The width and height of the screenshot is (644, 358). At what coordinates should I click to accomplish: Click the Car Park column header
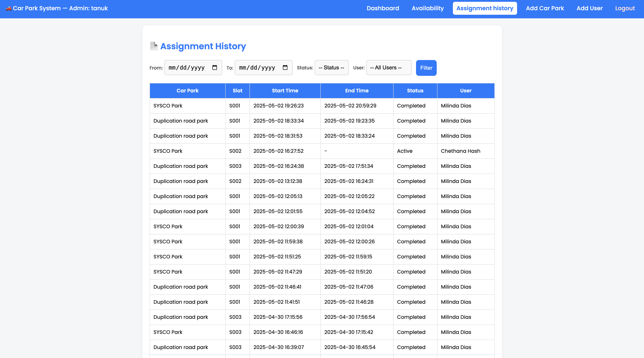pyautogui.click(x=188, y=91)
